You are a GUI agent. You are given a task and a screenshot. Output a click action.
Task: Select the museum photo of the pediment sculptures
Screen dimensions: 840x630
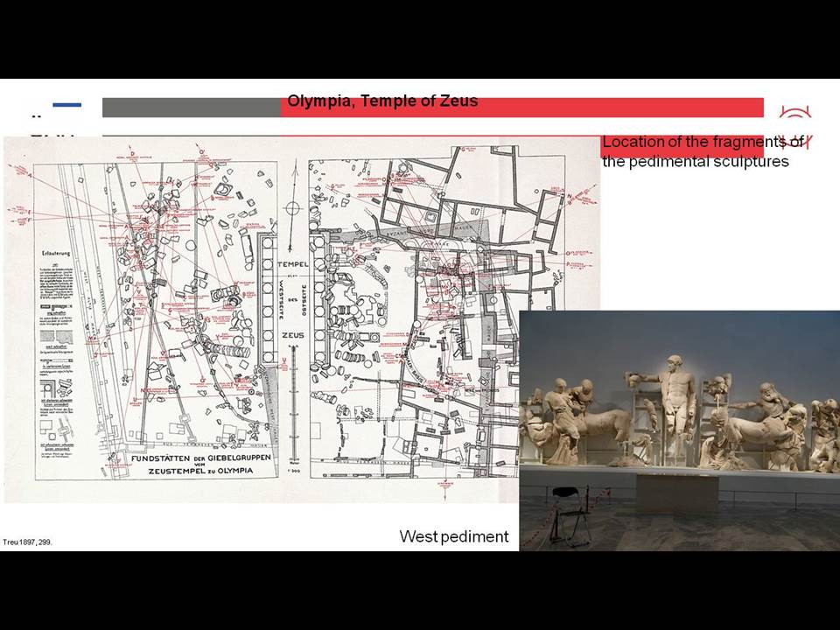pyautogui.click(x=679, y=430)
